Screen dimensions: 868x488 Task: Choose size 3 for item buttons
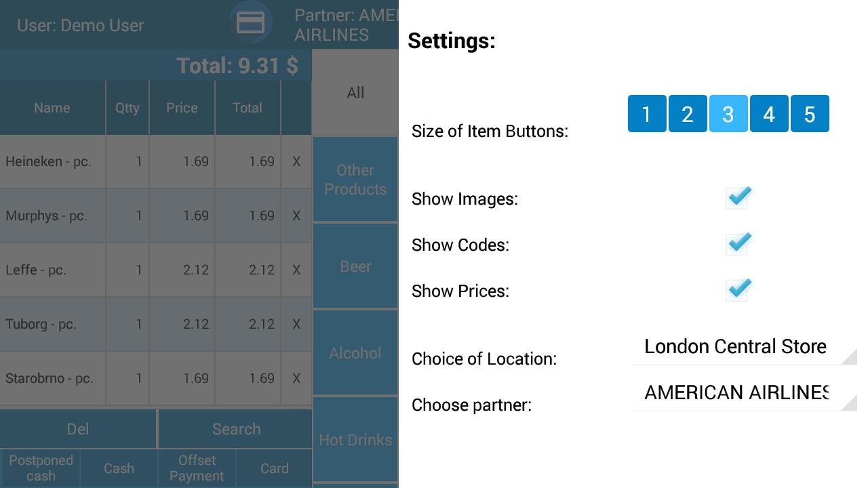[728, 114]
